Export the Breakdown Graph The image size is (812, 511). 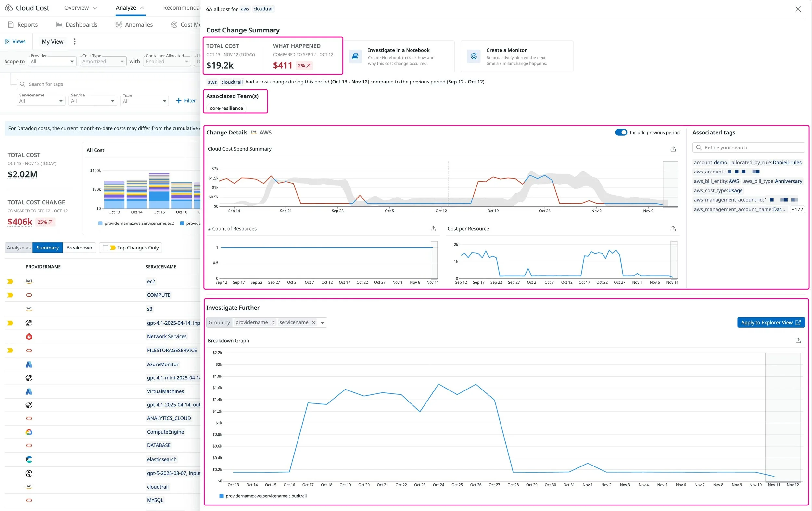pyautogui.click(x=798, y=341)
